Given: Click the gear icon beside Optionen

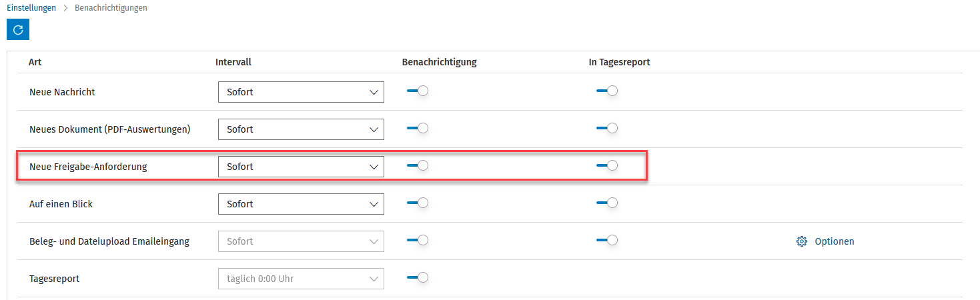Looking at the screenshot, I should (x=802, y=241).
